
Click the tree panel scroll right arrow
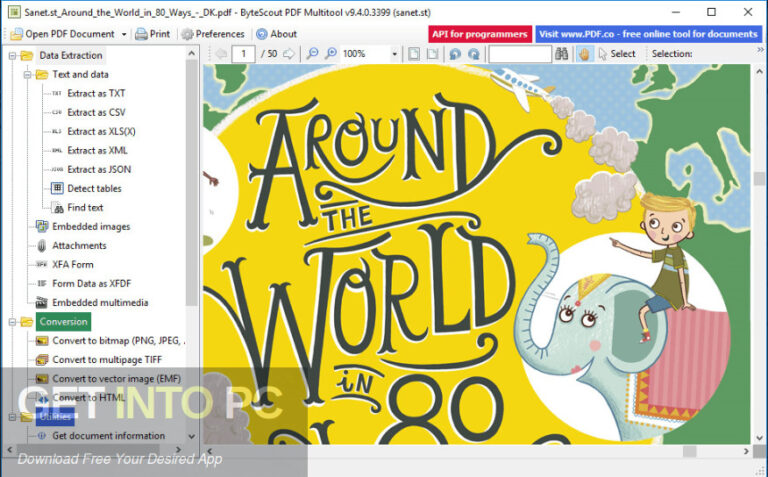(178, 449)
